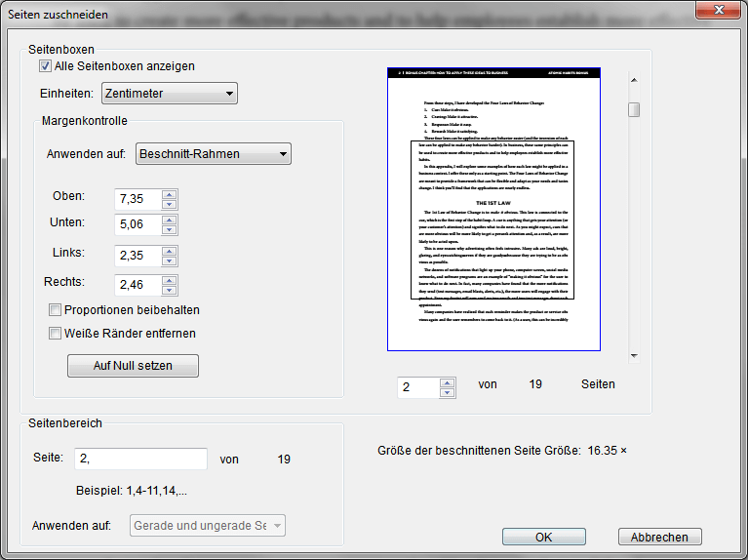Click the Beispiel: 1,4-11,14,... hint text
The image size is (748, 560).
pyautogui.click(x=132, y=491)
